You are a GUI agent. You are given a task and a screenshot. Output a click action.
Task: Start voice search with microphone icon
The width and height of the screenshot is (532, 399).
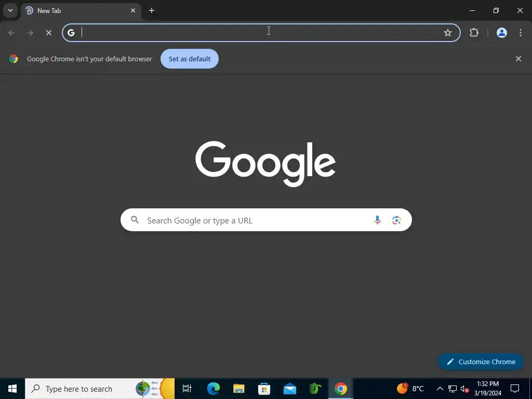click(x=377, y=220)
